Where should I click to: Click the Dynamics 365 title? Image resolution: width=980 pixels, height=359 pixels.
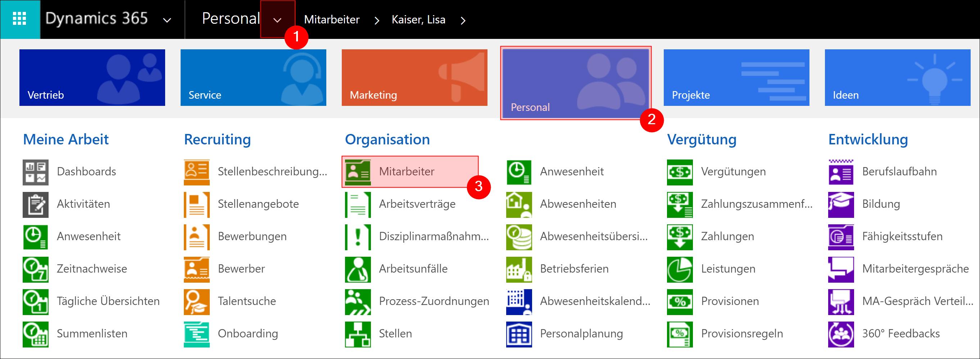[x=97, y=19]
